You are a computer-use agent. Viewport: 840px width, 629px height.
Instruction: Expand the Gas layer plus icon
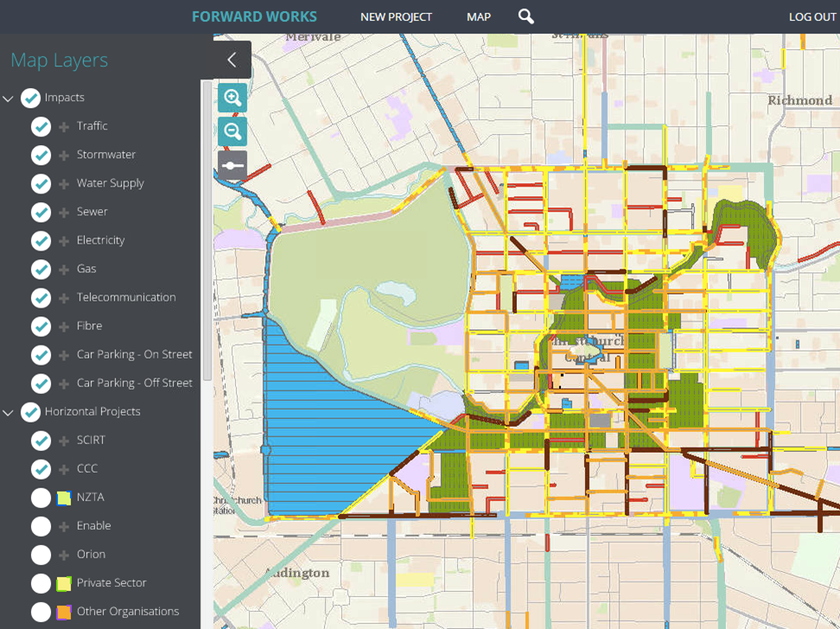click(64, 270)
